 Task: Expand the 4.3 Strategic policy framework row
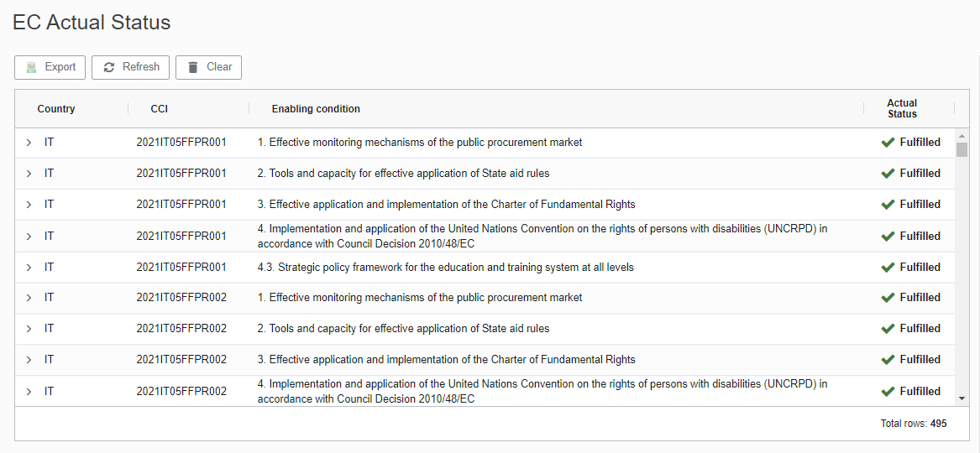click(29, 268)
